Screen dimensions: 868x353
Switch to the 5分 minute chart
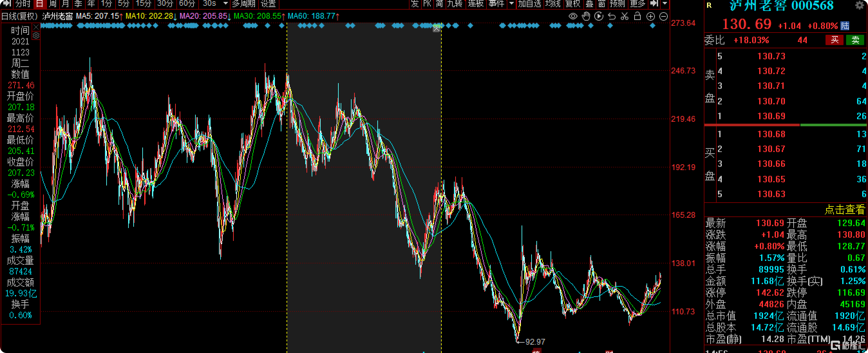tap(123, 4)
